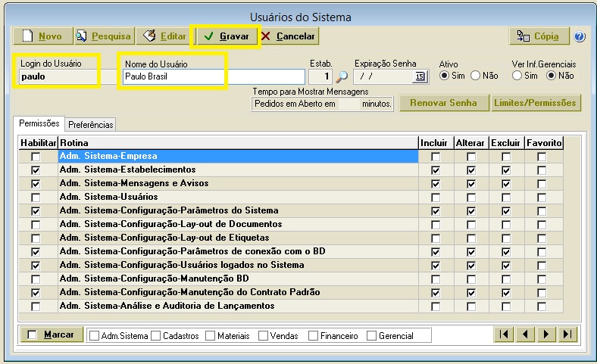The height and width of the screenshot is (364, 597).
Task: Click the Nome do Usuário field
Action: click(214, 76)
